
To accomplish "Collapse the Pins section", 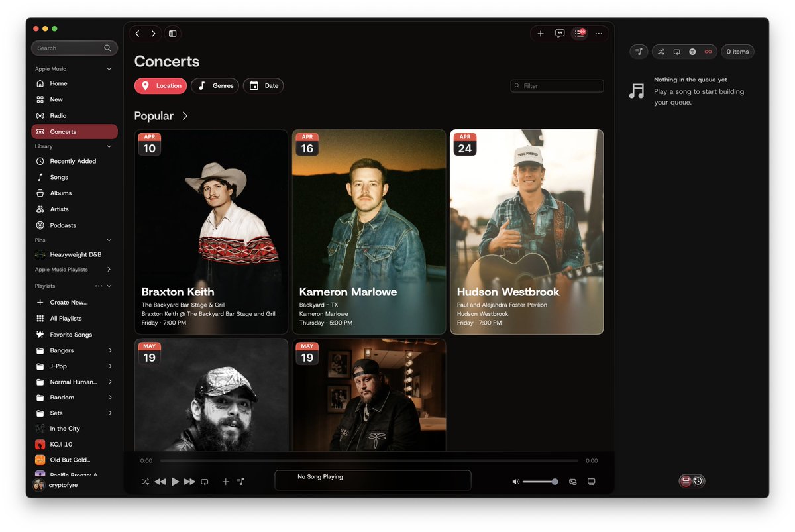I will [x=109, y=240].
